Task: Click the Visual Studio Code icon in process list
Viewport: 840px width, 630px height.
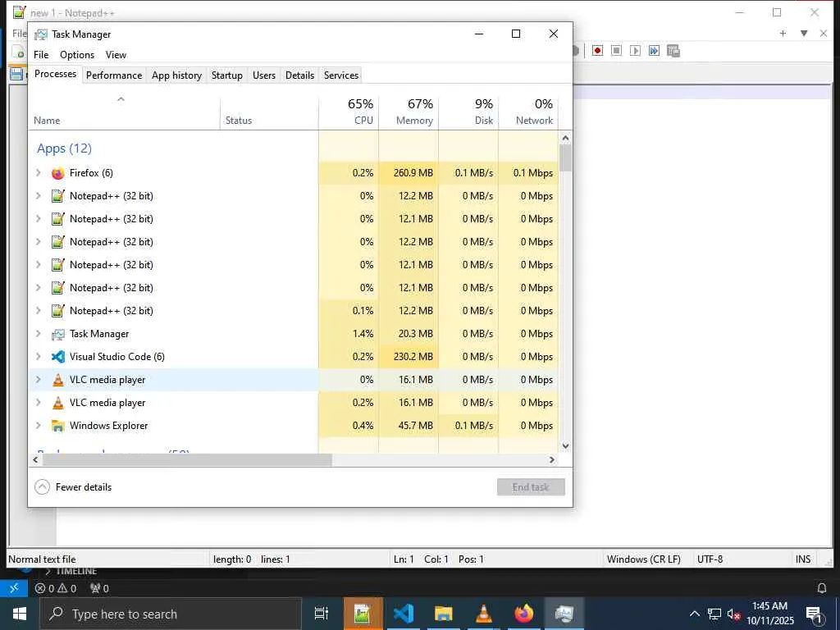Action: 58,357
